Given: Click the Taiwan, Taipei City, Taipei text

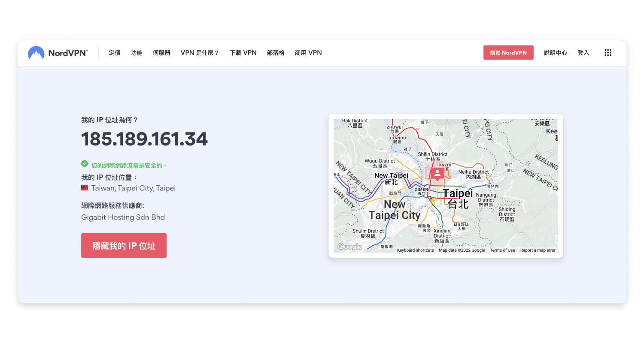Looking at the screenshot, I should 134,188.
